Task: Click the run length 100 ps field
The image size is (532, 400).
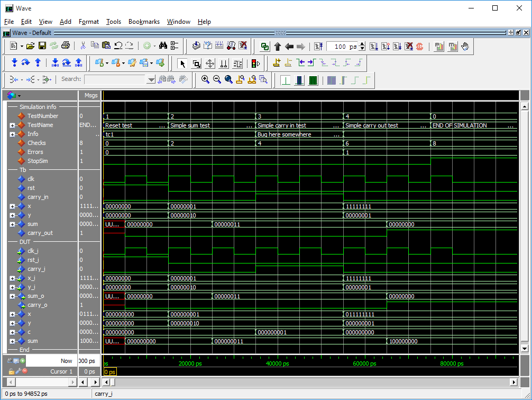Action: (342, 47)
